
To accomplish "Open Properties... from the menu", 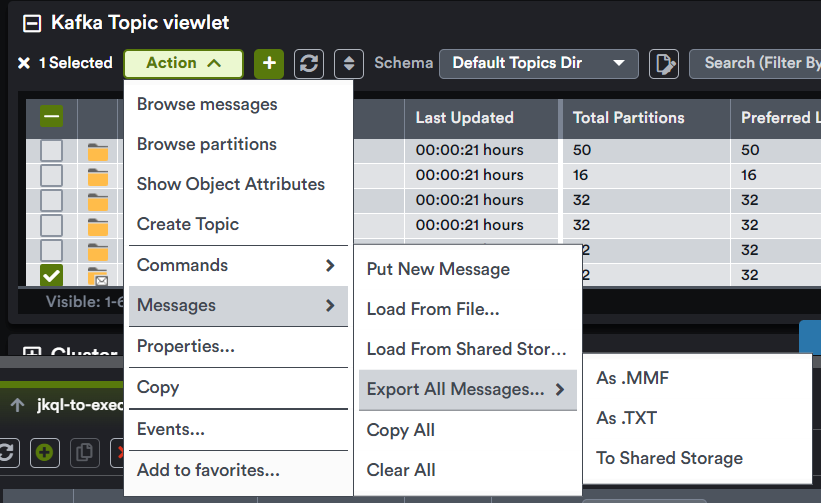I will [x=238, y=346].
